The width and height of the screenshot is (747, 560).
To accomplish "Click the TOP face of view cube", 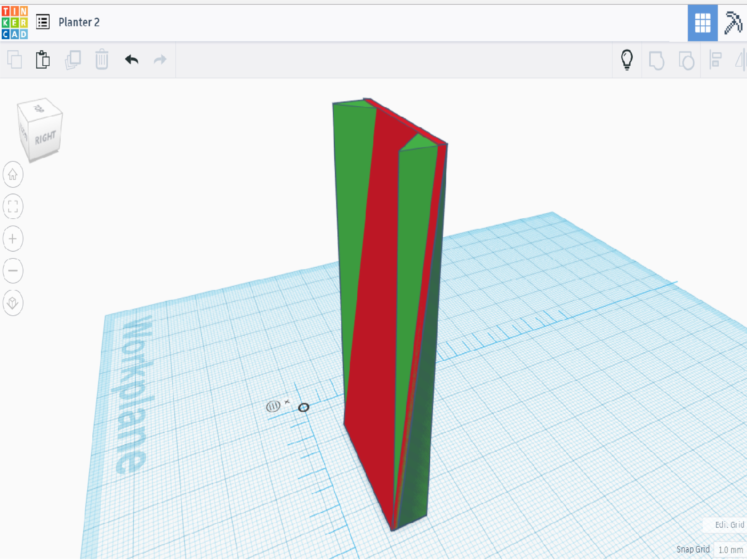I will click(39, 109).
